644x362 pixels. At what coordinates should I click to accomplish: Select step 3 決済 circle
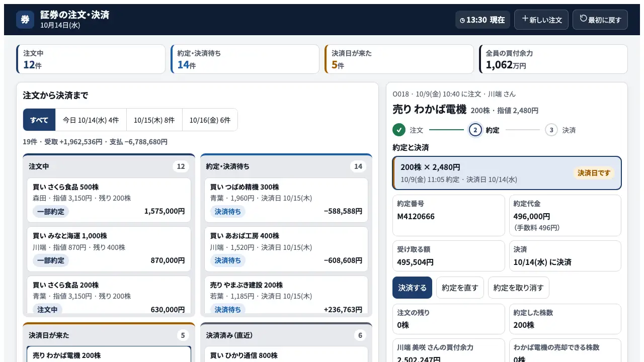[x=551, y=130]
